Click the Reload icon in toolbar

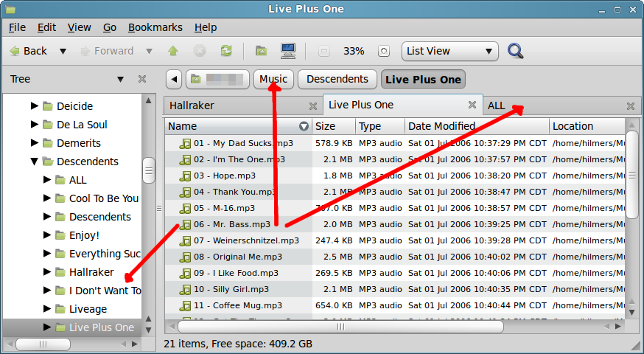pyautogui.click(x=226, y=51)
